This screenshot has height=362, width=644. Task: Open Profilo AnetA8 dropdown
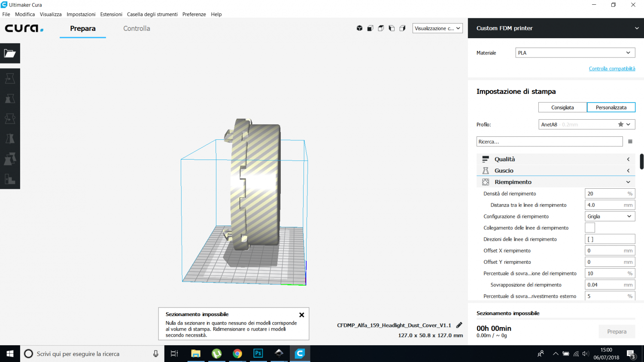tap(587, 124)
